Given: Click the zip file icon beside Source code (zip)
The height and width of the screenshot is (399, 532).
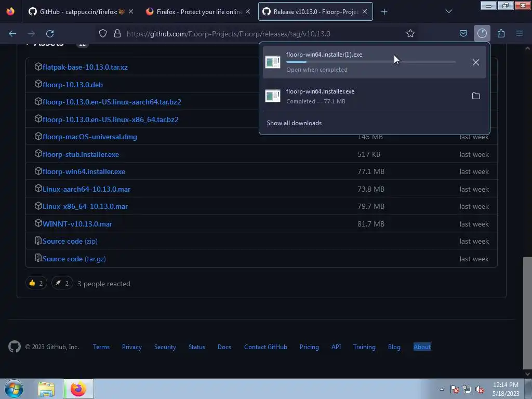Looking at the screenshot, I should tap(38, 241).
